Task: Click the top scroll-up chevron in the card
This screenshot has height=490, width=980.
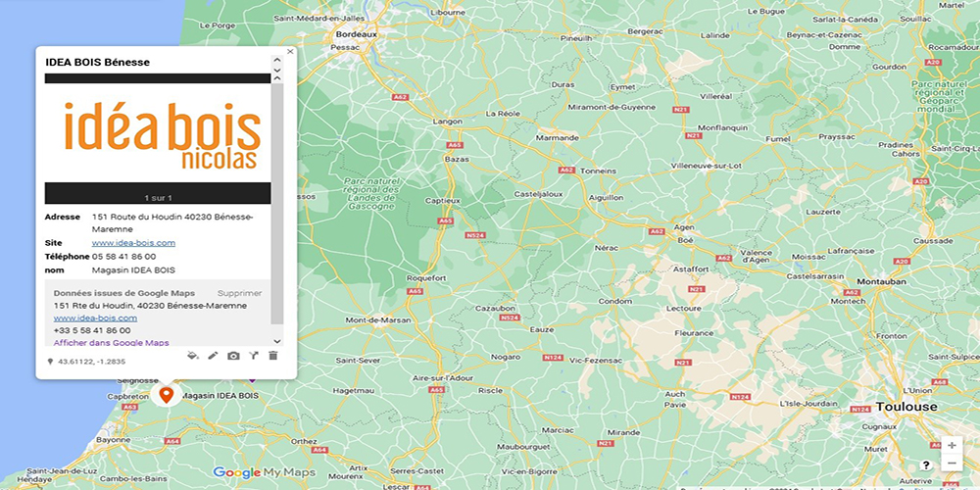Action: tap(277, 60)
